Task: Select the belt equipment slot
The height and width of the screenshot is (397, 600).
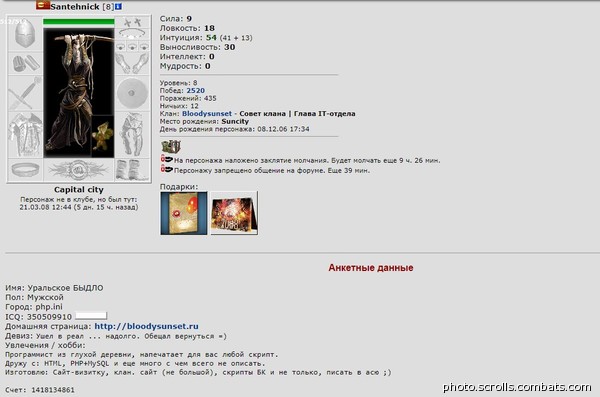Action: pyautogui.click(x=25, y=170)
